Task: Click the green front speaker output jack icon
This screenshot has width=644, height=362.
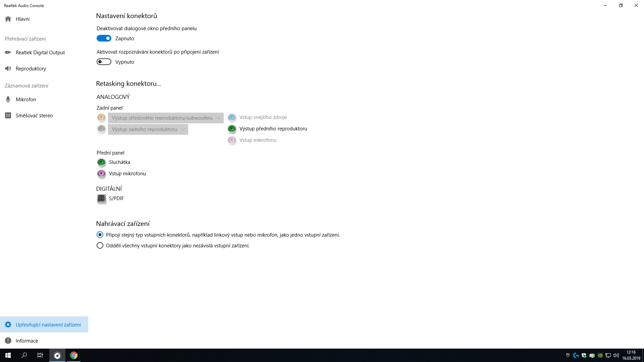Action: 232,129
